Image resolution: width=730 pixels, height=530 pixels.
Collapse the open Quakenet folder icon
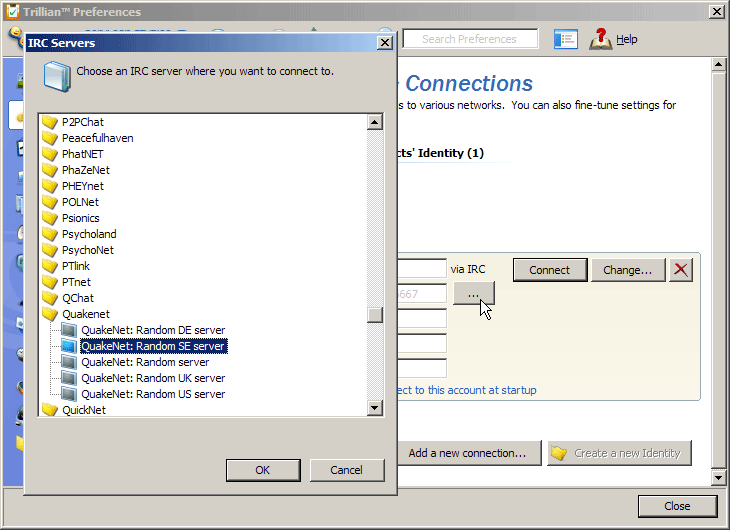(x=50, y=314)
